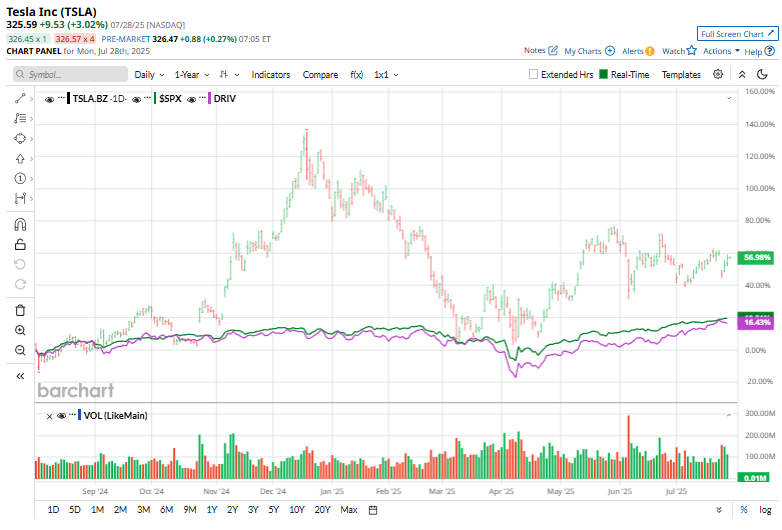The height and width of the screenshot is (530, 782).
Task: Select the trend line drawing tool
Action: click(20, 99)
